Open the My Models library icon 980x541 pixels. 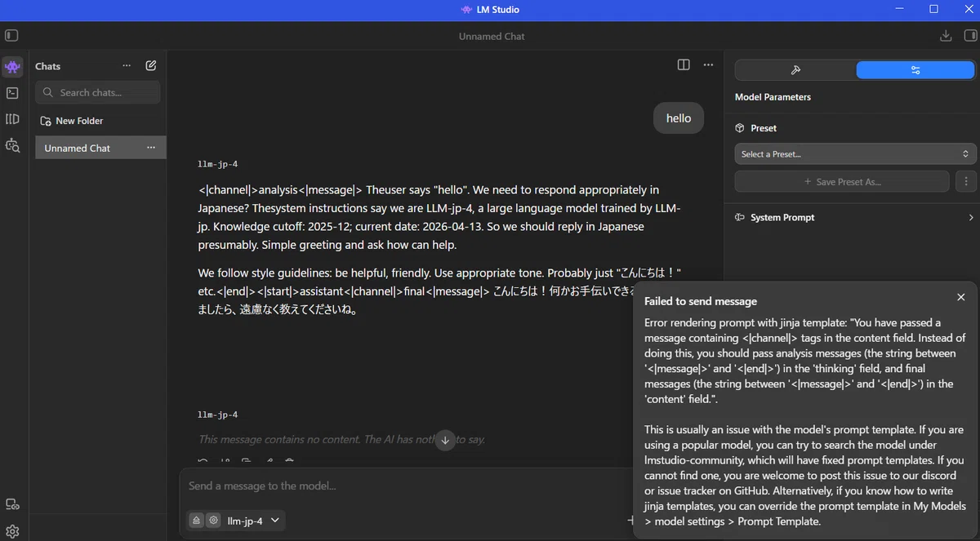(12, 119)
